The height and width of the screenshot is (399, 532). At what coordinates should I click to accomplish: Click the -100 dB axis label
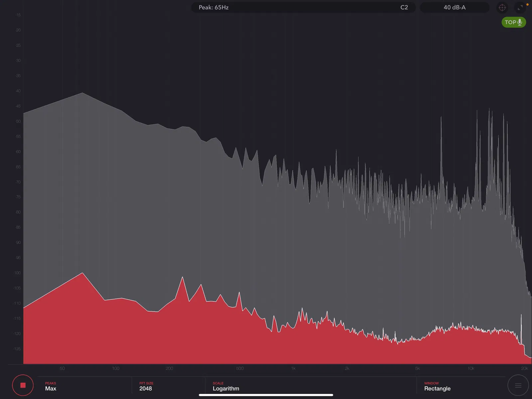17,273
